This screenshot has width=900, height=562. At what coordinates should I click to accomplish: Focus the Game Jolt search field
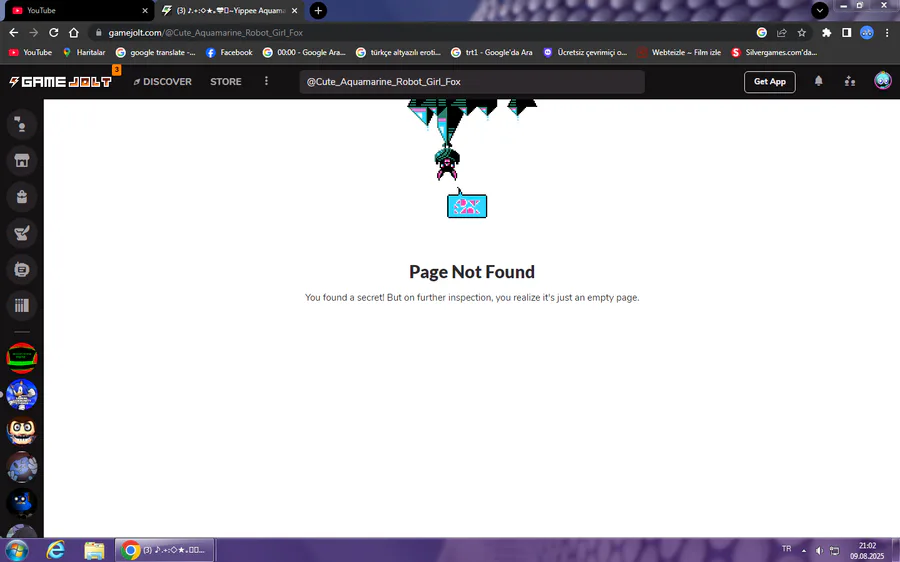472,82
